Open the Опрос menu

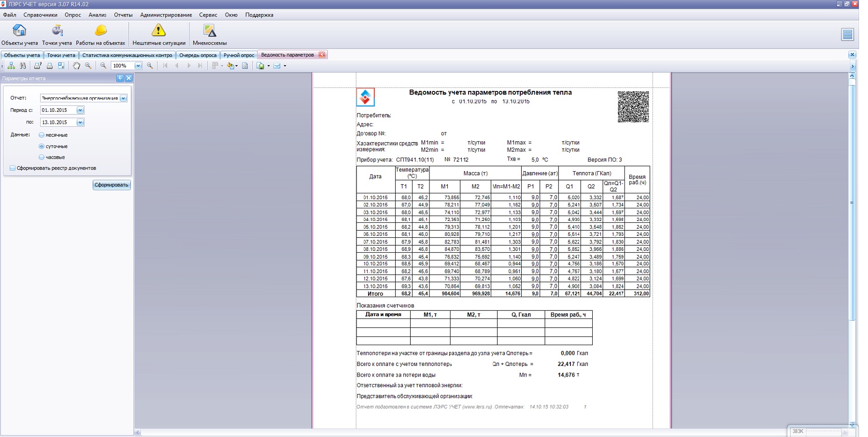[x=73, y=15]
